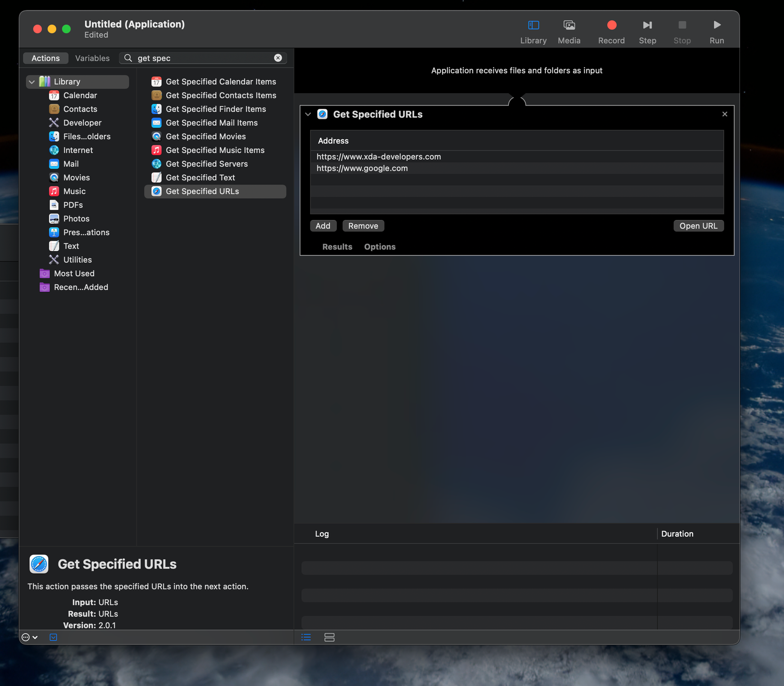Collapse the Library tree disclosure arrow

pos(32,82)
